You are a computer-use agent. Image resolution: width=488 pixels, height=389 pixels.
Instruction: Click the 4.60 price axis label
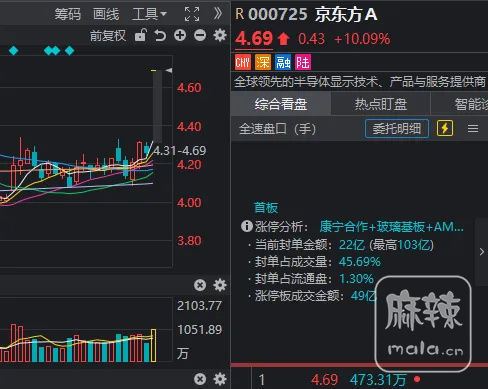click(189, 88)
